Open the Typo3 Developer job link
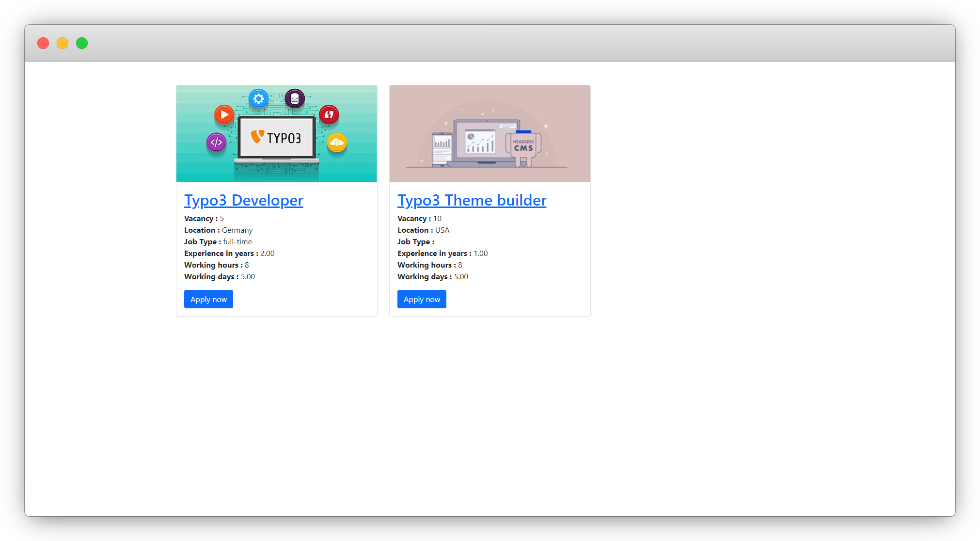 243,200
